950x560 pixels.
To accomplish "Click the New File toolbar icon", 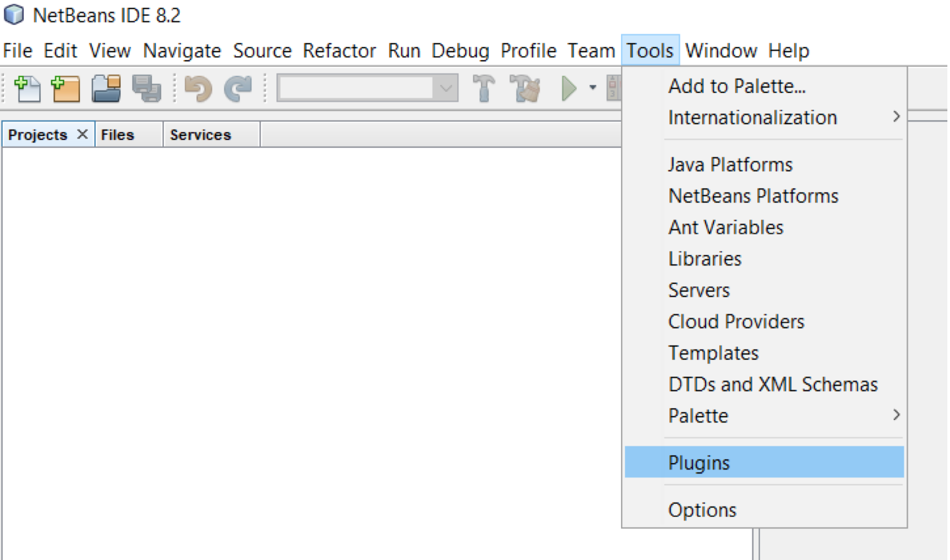I will pyautogui.click(x=26, y=88).
